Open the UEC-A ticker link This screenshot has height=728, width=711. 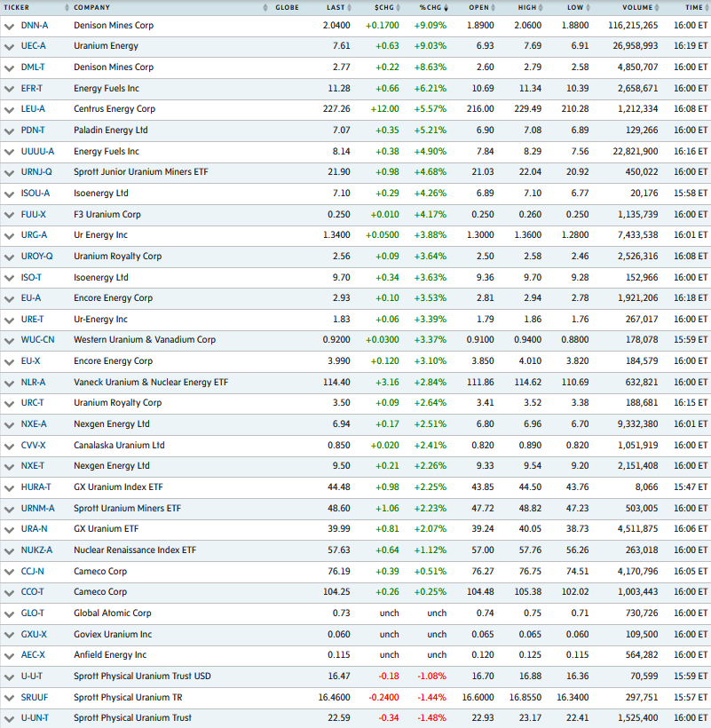point(34,46)
